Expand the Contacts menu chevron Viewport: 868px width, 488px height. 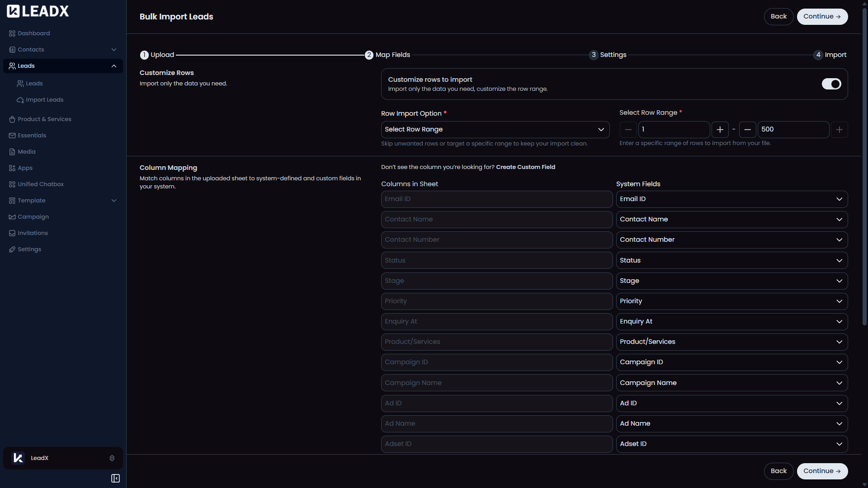[114, 50]
